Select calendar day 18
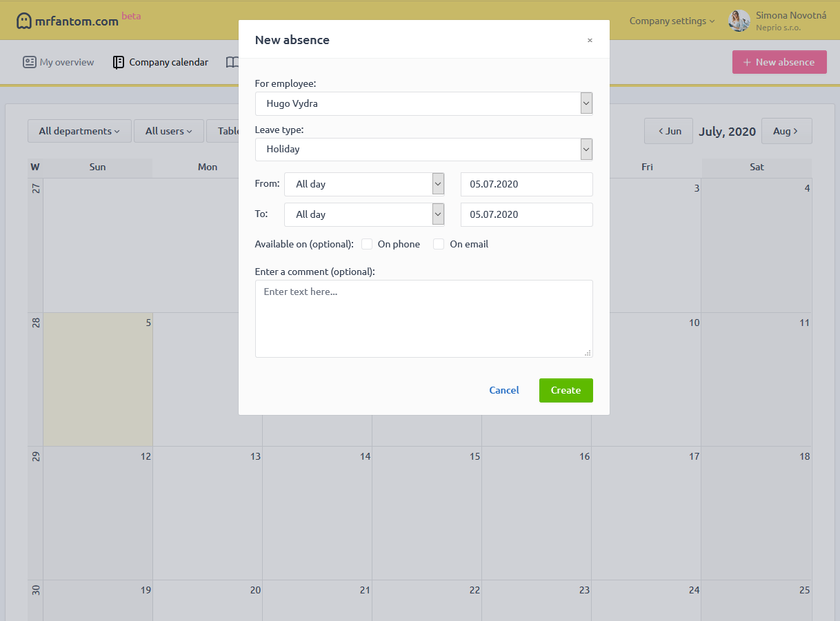840x621 pixels. pyautogui.click(x=757, y=513)
